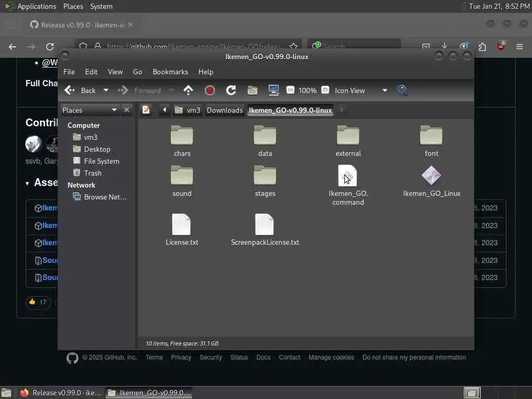Open the Computer toolbar icon
The height and width of the screenshot is (399, 532).
click(x=273, y=90)
